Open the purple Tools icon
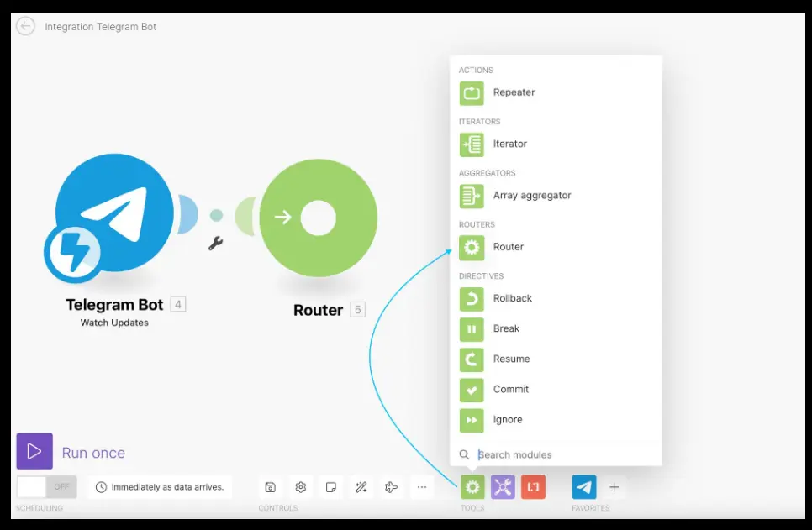Image resolution: width=812 pixels, height=530 pixels. click(503, 487)
